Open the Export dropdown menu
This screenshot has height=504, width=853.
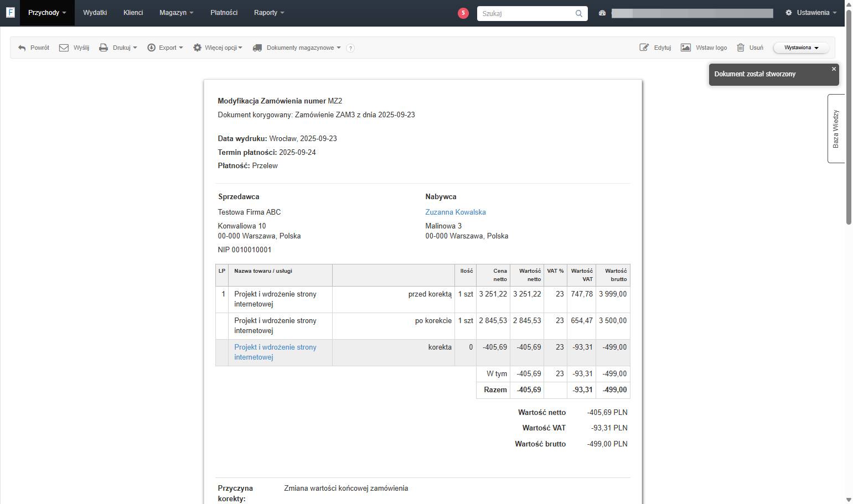pyautogui.click(x=165, y=48)
